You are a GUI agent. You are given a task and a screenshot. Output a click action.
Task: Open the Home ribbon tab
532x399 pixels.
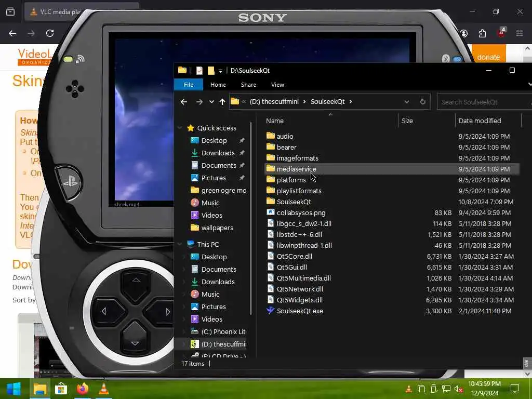click(x=218, y=85)
